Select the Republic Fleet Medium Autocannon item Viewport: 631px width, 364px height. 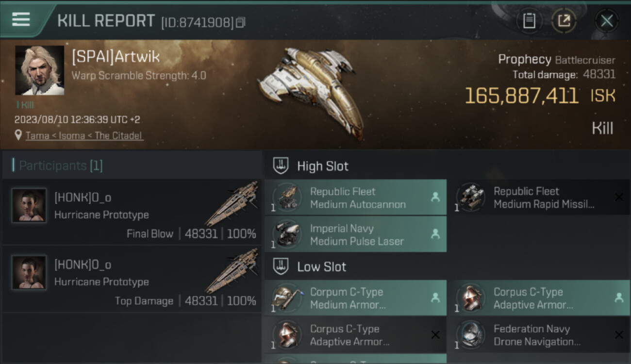click(355, 198)
